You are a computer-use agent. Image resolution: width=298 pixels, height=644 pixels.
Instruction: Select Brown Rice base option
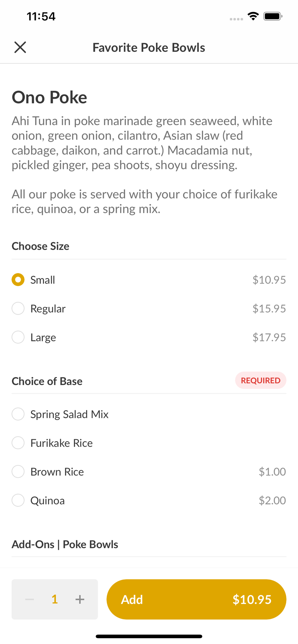(x=18, y=472)
